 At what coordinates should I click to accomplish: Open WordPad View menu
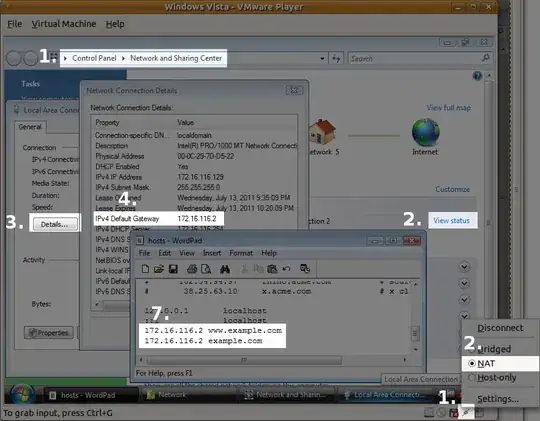point(187,253)
